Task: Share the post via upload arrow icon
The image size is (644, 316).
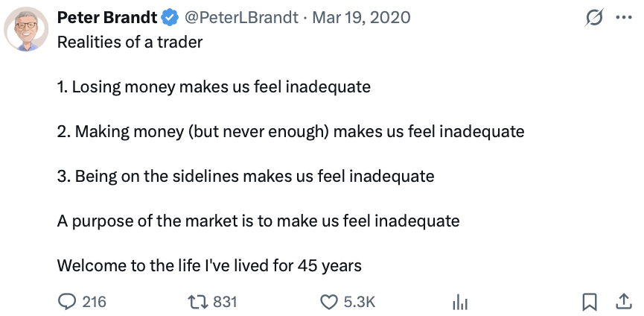Action: tap(622, 301)
